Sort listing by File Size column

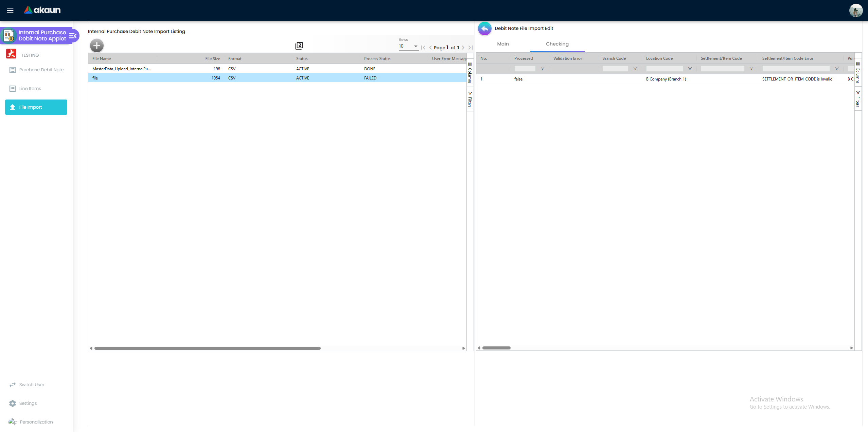pos(213,59)
